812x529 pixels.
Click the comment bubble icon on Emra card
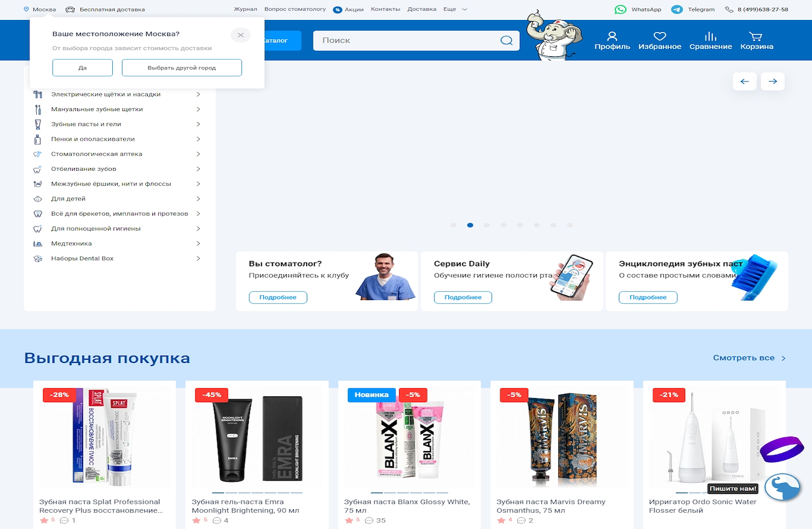coord(217,521)
